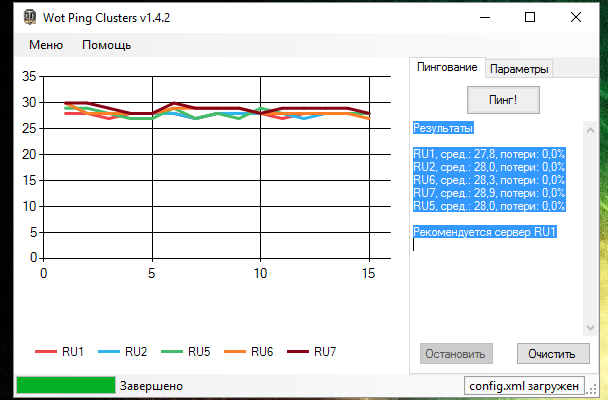Click the 35 value on the vertical axis
Viewport: 608px width, 400px height.
coord(29,76)
